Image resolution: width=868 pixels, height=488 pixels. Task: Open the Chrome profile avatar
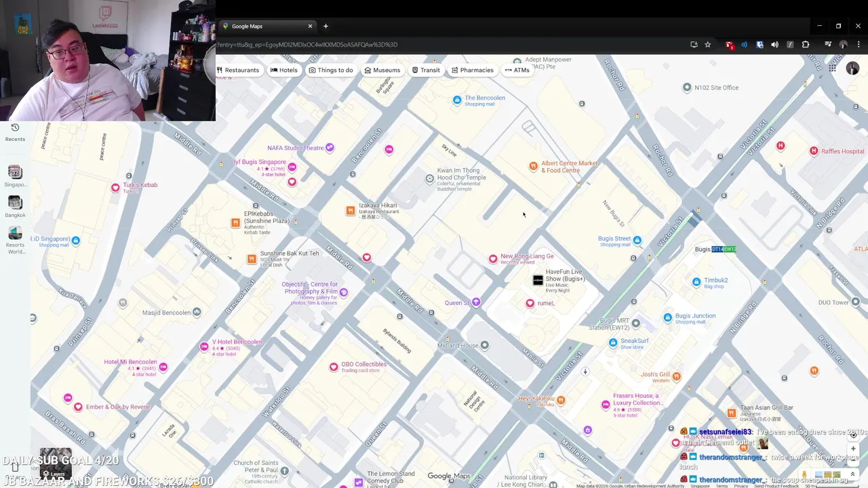(x=843, y=45)
